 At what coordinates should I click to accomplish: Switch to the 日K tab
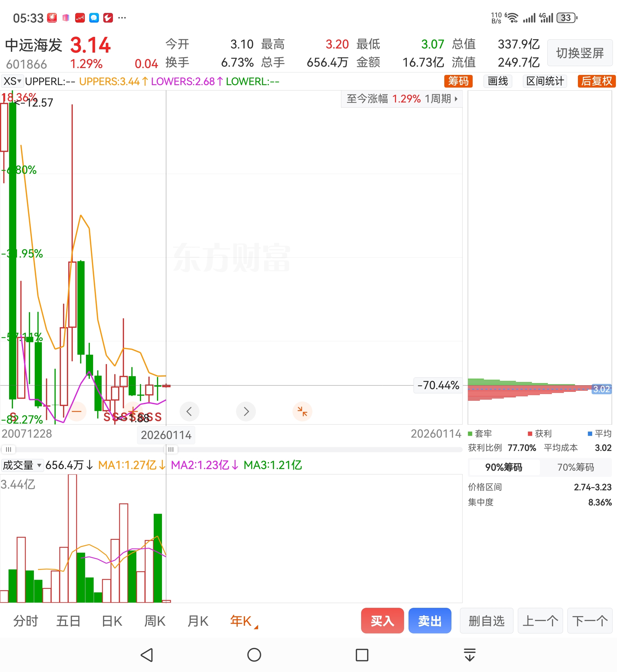[x=112, y=621]
